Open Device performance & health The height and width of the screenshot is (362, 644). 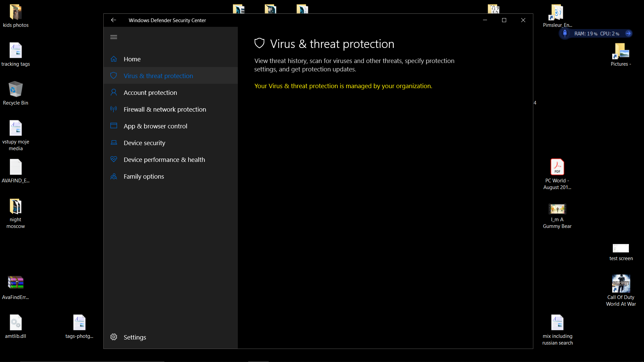(x=171, y=160)
